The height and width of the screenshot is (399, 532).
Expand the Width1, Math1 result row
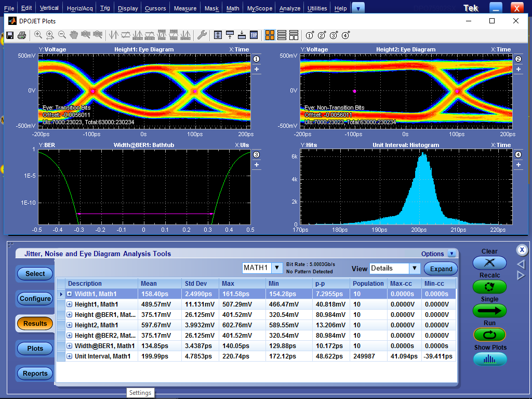69,294
